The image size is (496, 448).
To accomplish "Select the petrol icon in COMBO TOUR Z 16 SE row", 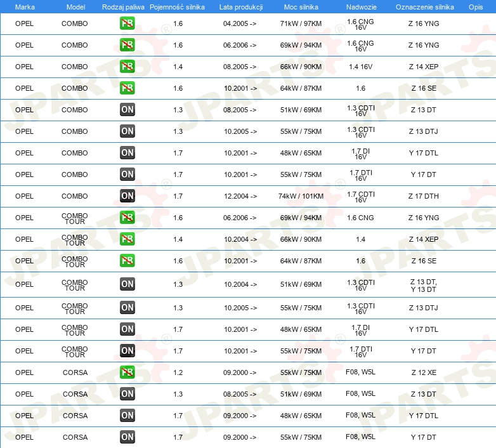I will [127, 260].
